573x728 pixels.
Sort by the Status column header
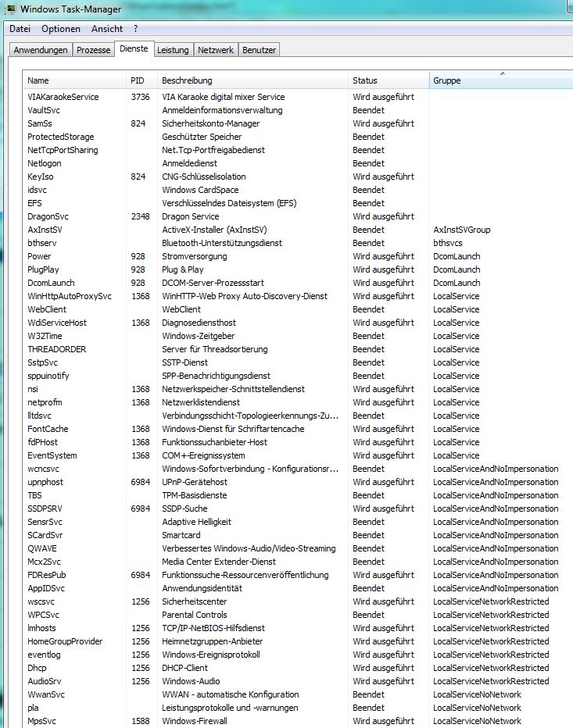(389, 80)
